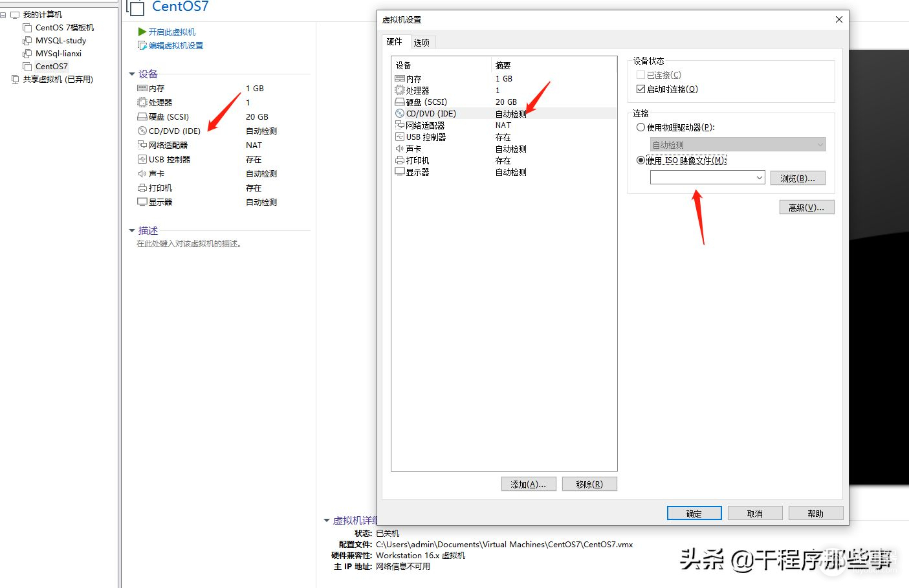Viewport: 909px width, 588px height.
Task: Confirm the dialog with 确定
Action: pyautogui.click(x=694, y=513)
